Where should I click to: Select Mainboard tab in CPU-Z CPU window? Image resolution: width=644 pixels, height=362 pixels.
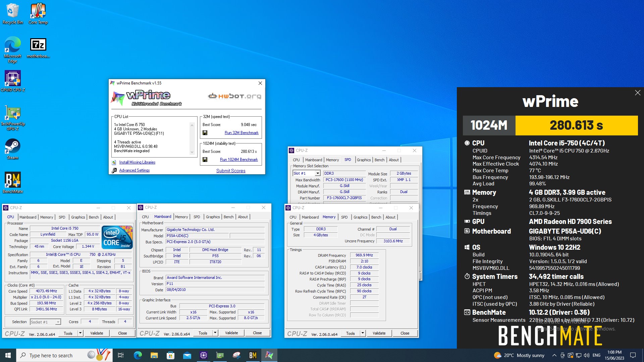28,217
